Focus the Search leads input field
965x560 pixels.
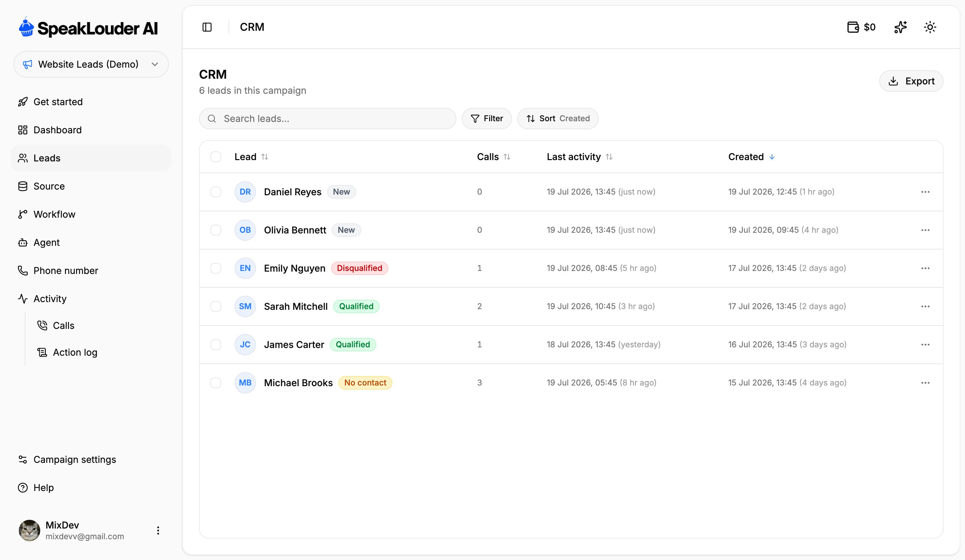(327, 119)
